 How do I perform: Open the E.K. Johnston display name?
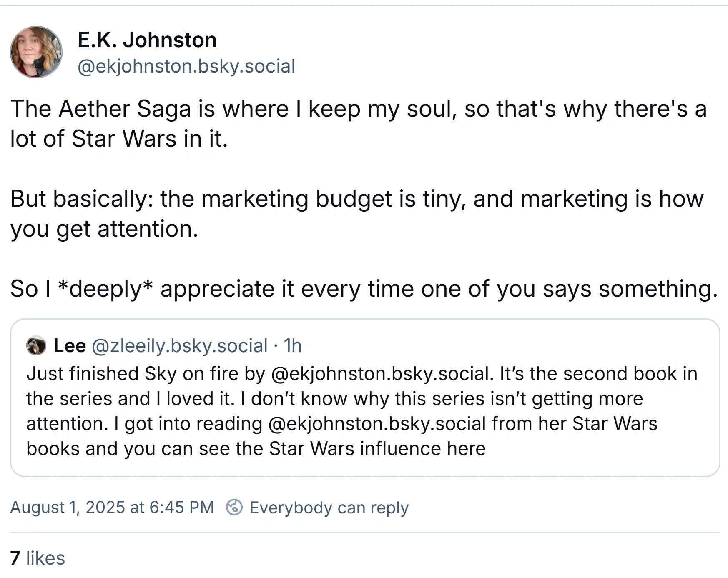tap(147, 40)
